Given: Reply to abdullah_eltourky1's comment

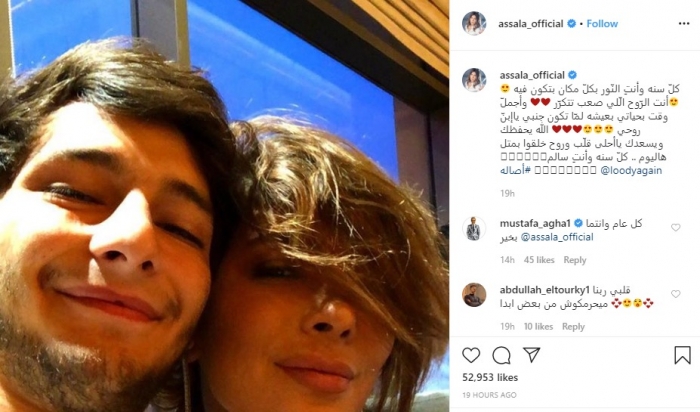Looking at the screenshot, I should 573,327.
